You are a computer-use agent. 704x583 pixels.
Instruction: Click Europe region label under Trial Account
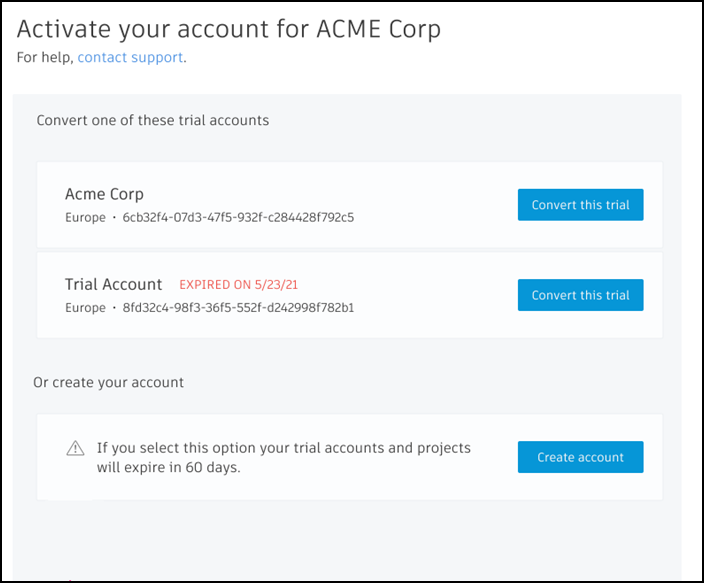[x=85, y=308]
